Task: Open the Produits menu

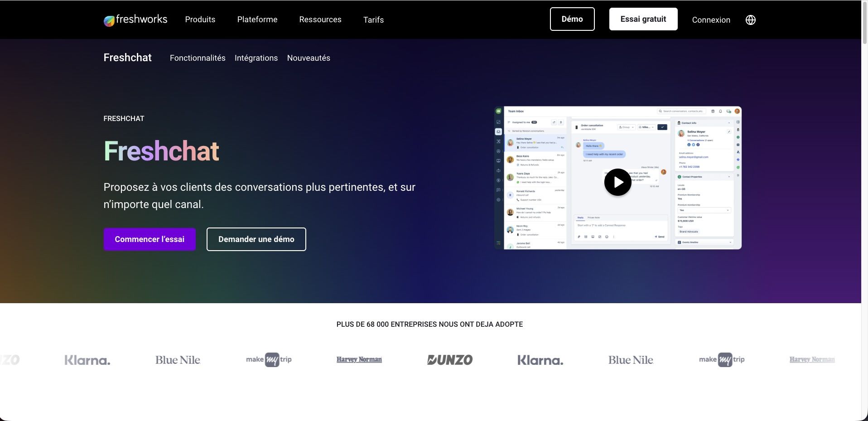Action: (x=200, y=19)
